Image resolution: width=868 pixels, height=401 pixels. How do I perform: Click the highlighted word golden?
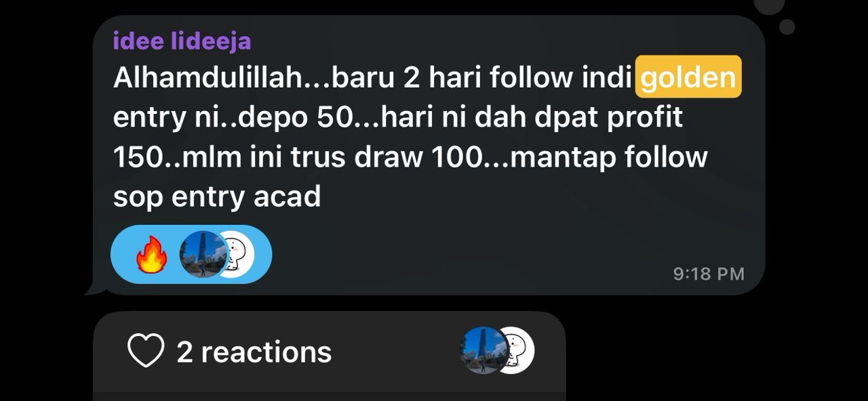click(x=688, y=77)
